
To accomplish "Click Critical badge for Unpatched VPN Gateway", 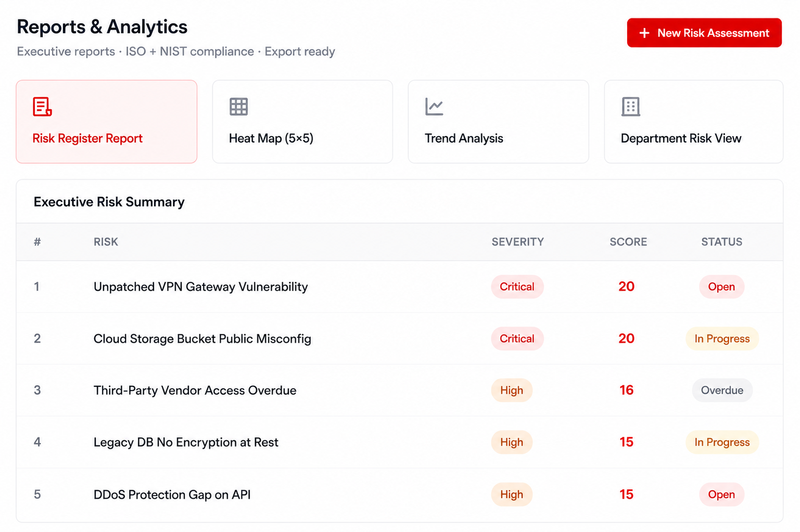I will (x=517, y=287).
